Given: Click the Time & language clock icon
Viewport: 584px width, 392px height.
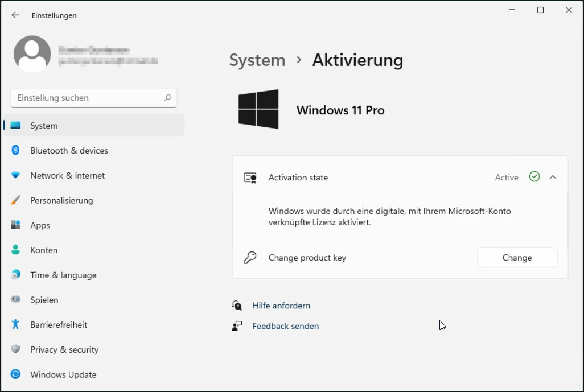Looking at the screenshot, I should [x=15, y=275].
